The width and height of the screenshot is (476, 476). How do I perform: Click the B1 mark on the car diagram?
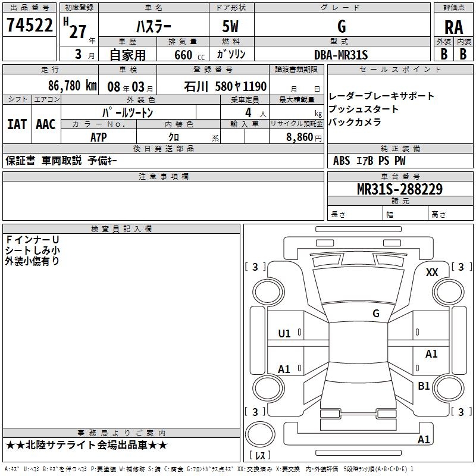[x=424, y=386]
